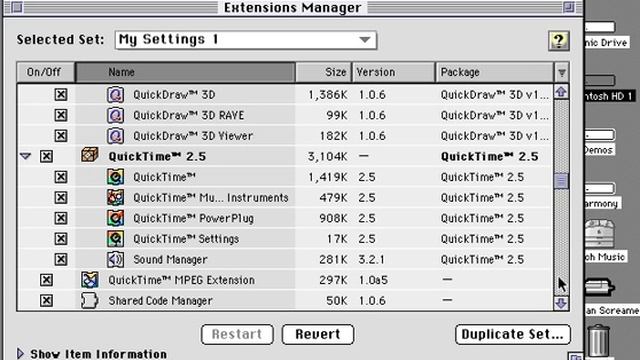Screen dimensions: 640x360
Task: Open the help question mark button
Action: [x=558, y=40]
